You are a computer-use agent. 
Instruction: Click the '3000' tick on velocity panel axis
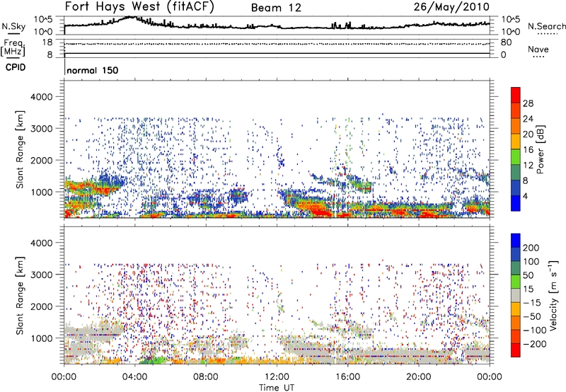click(x=41, y=275)
